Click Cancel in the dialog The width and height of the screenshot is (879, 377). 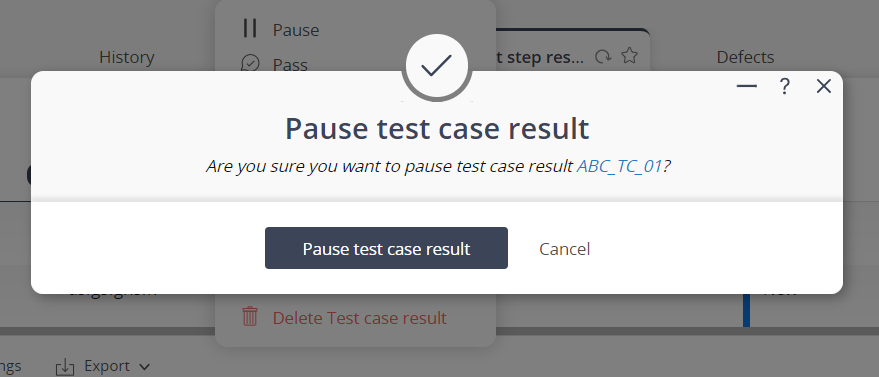565,249
